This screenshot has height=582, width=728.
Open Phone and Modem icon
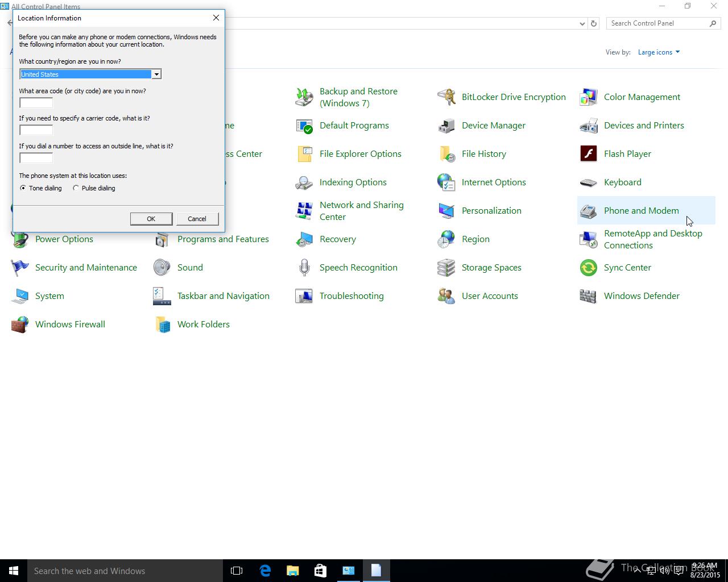[589, 211]
